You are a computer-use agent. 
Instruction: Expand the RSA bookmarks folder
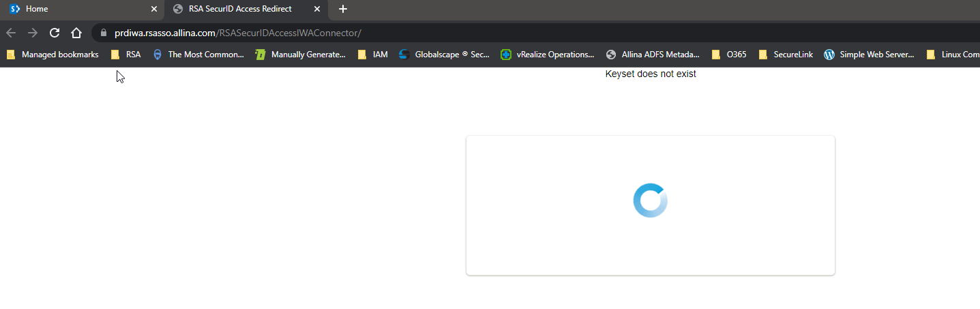[x=126, y=55]
